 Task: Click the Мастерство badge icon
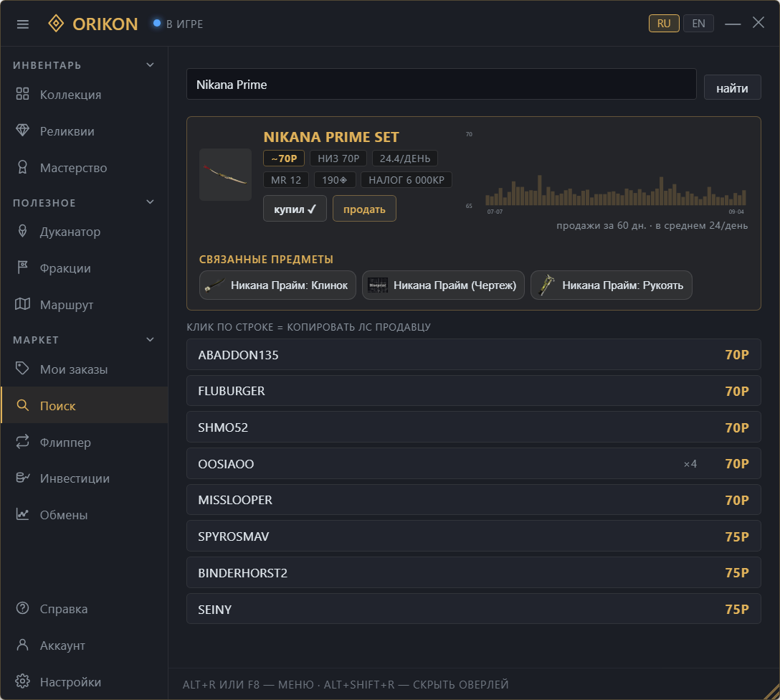[22, 167]
